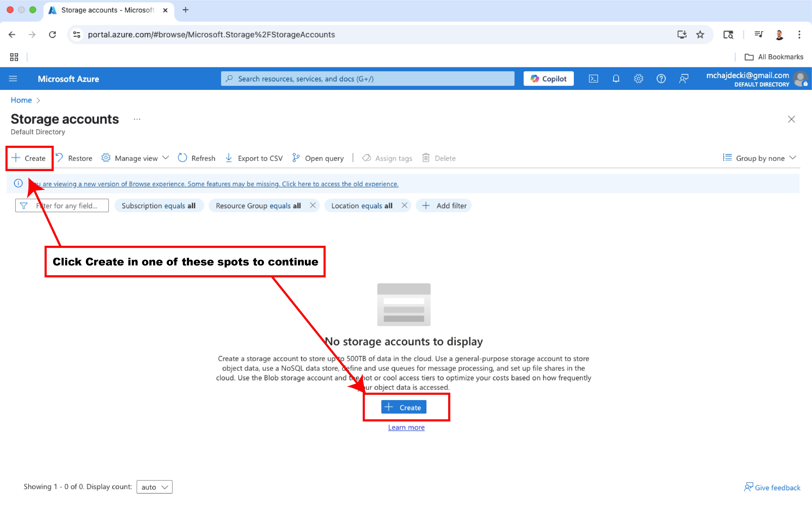Remove the Resource Group filter

click(x=313, y=205)
